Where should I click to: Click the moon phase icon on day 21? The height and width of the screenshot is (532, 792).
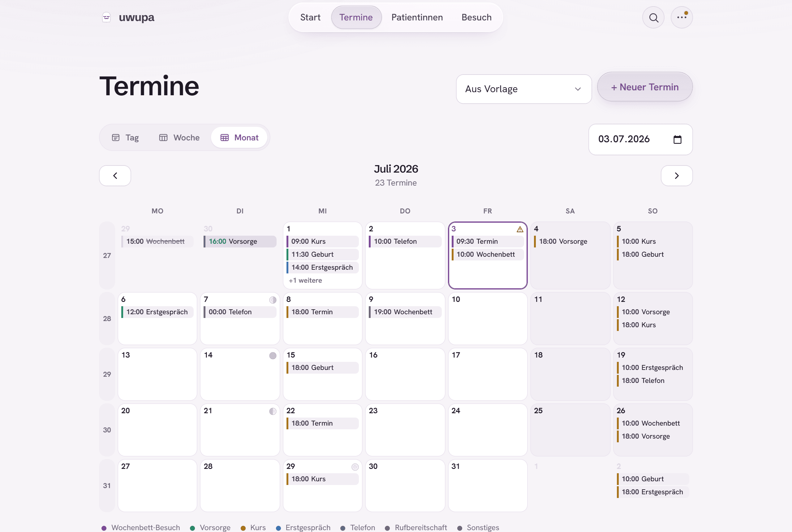tap(273, 411)
